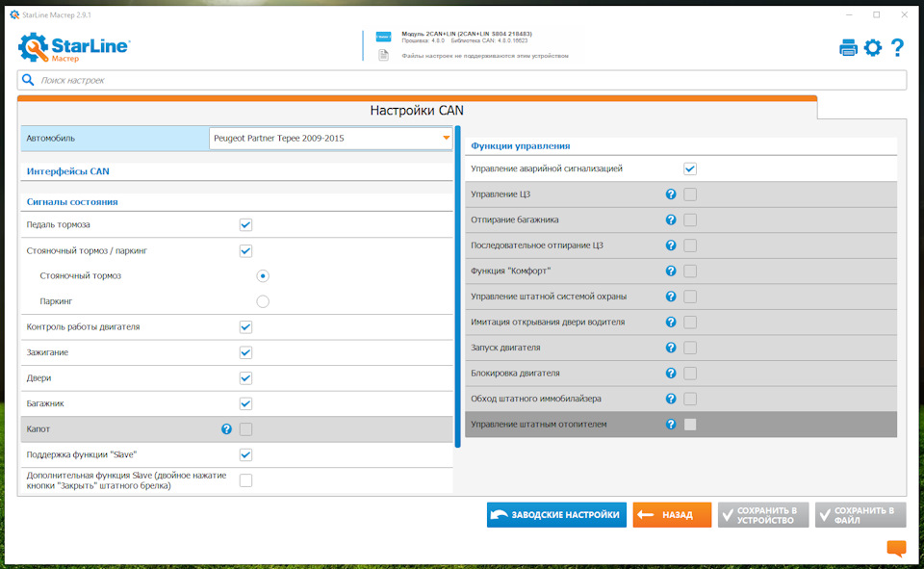Click the StarLine Мастер logo
The image size is (924, 569).
point(74,47)
